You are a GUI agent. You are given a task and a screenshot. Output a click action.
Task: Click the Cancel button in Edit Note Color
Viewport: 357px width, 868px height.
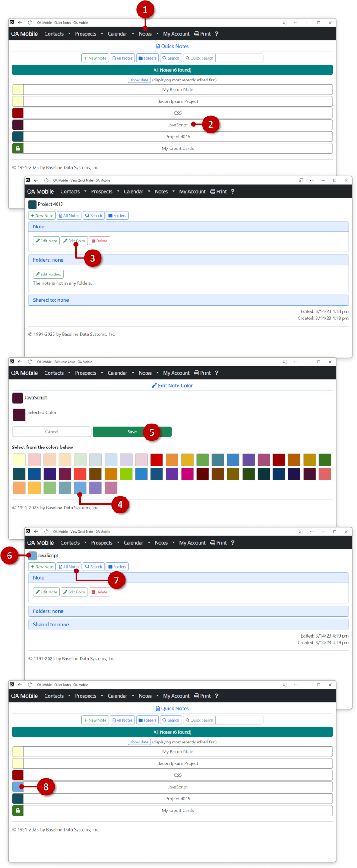(x=52, y=432)
